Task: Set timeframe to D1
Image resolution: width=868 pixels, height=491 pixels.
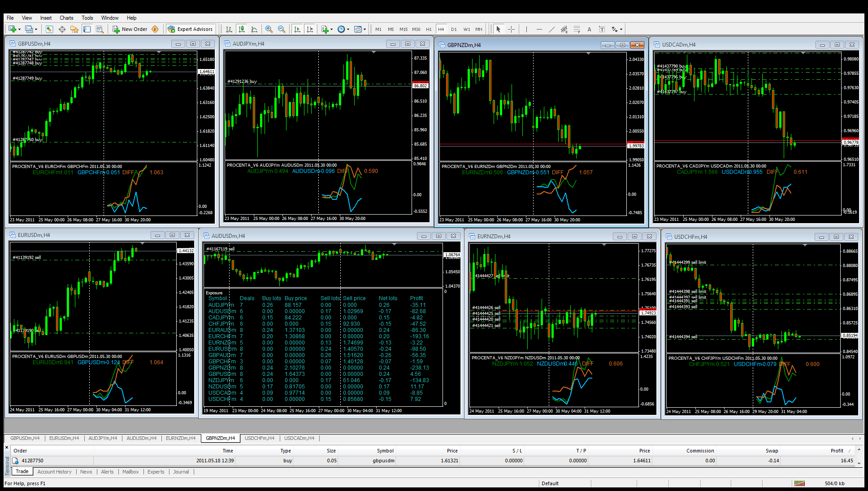Action: pyautogui.click(x=454, y=29)
